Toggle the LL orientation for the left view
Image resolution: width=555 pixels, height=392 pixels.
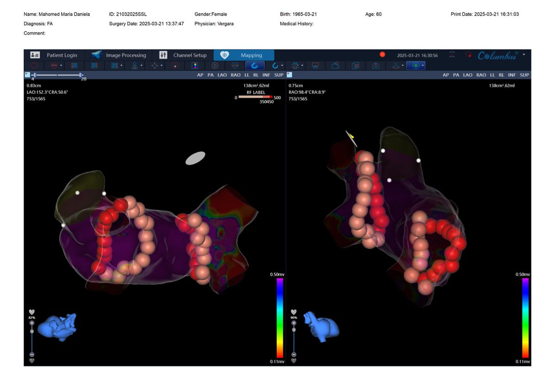247,74
